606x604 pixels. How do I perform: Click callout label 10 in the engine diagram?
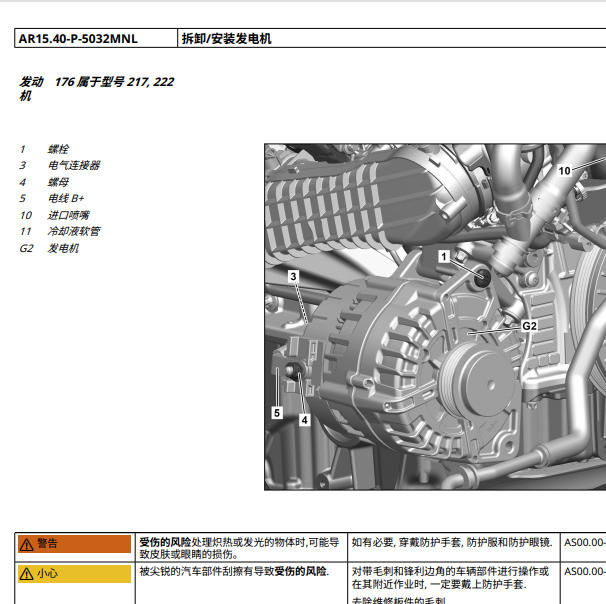564,170
